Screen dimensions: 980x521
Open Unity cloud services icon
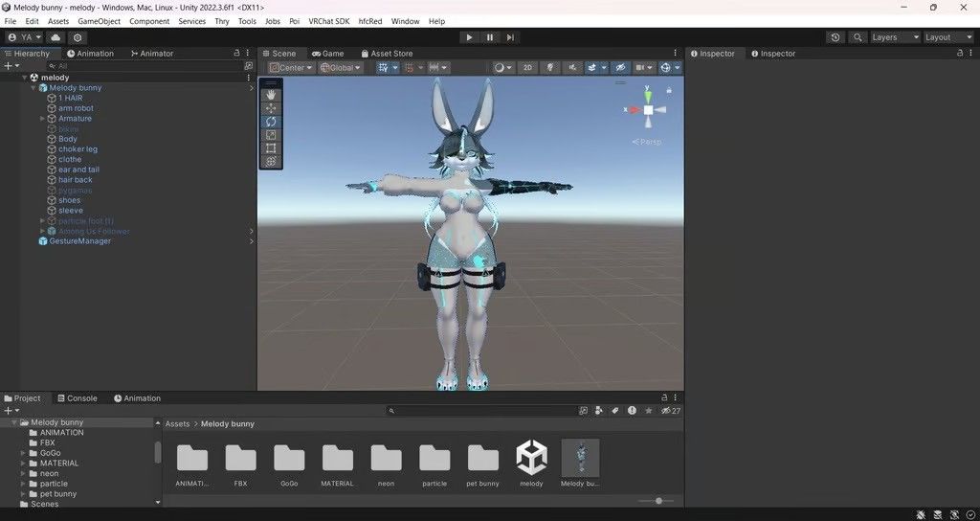pyautogui.click(x=56, y=37)
